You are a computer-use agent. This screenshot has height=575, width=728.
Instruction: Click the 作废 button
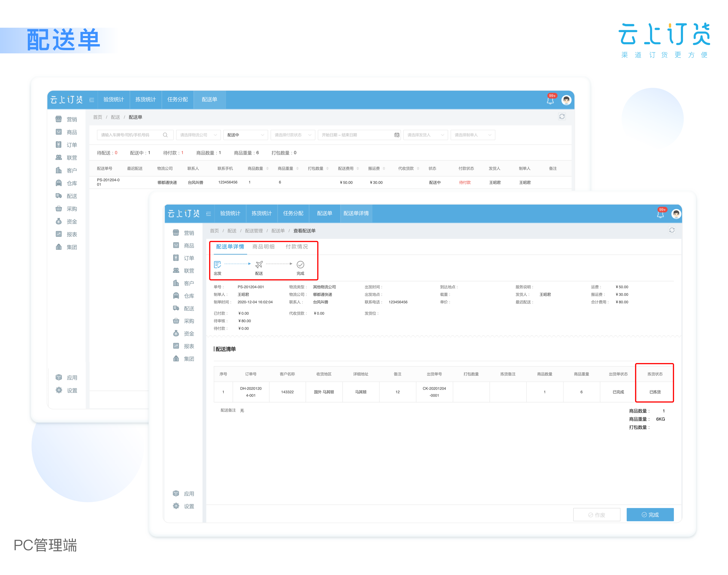click(x=596, y=515)
